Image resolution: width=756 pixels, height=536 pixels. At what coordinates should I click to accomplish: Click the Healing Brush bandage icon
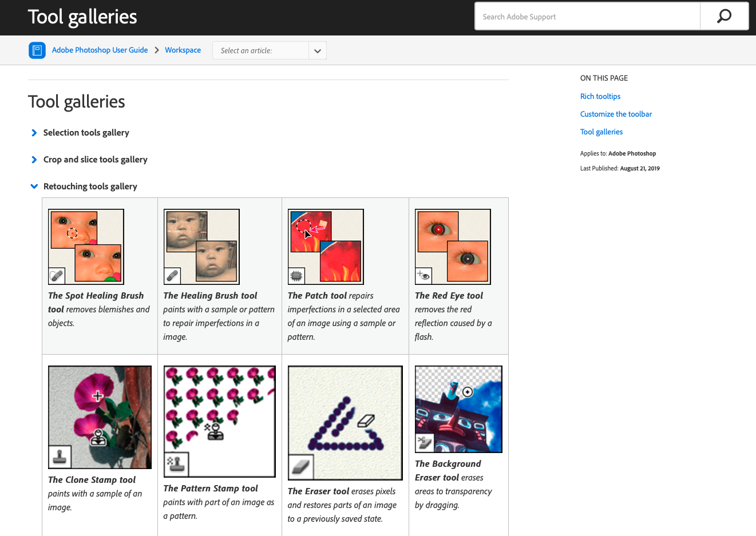(x=172, y=276)
